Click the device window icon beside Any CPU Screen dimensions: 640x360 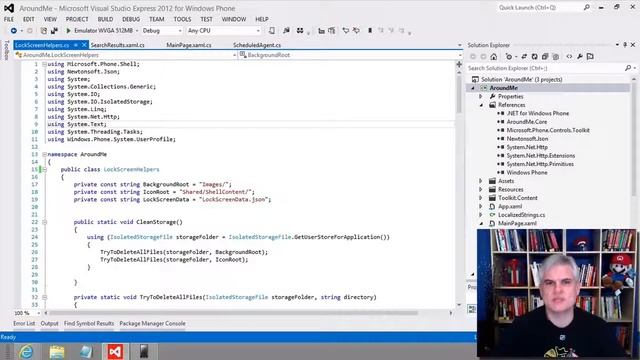point(272,31)
